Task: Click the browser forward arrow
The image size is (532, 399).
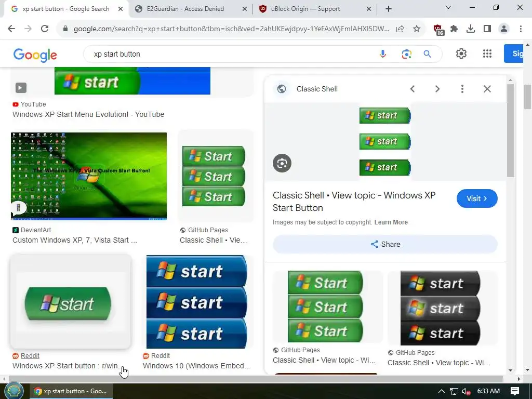Action: pyautogui.click(x=28, y=29)
